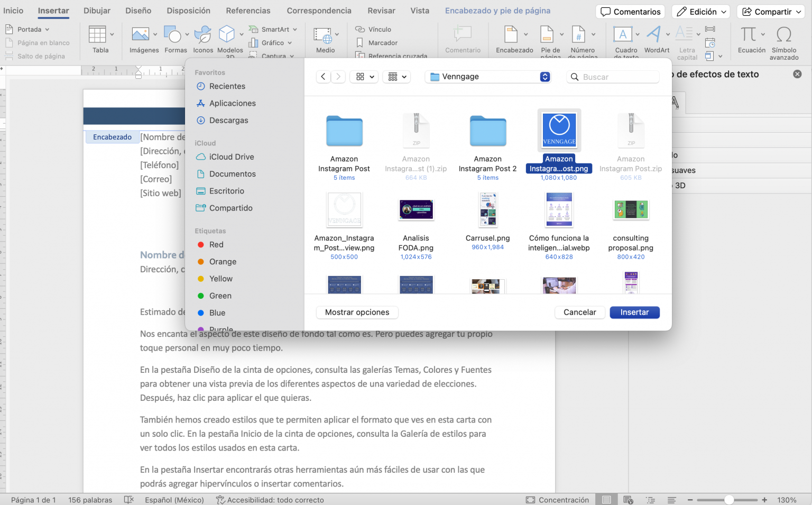Click Mostrar opciones in the dialog
The width and height of the screenshot is (812, 505).
click(357, 312)
